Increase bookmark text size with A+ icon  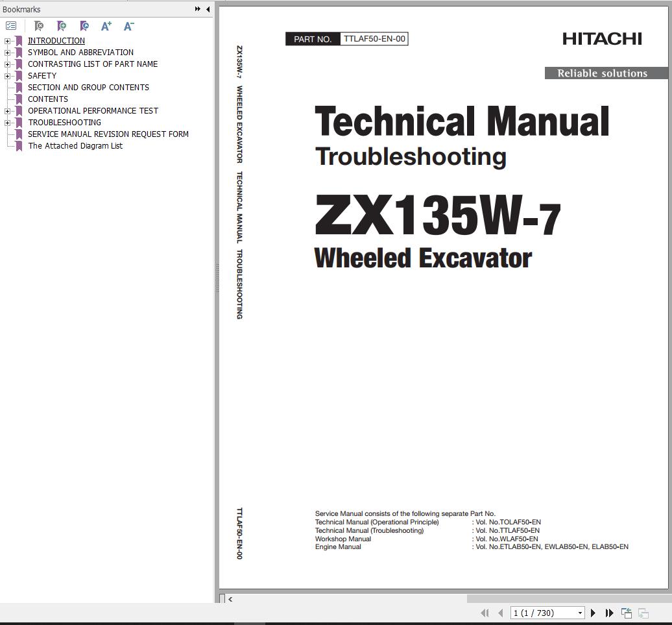point(106,26)
